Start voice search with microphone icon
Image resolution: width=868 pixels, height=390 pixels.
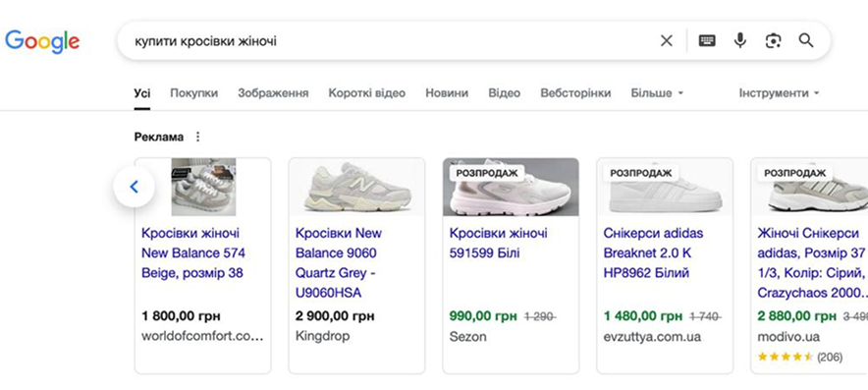740,40
